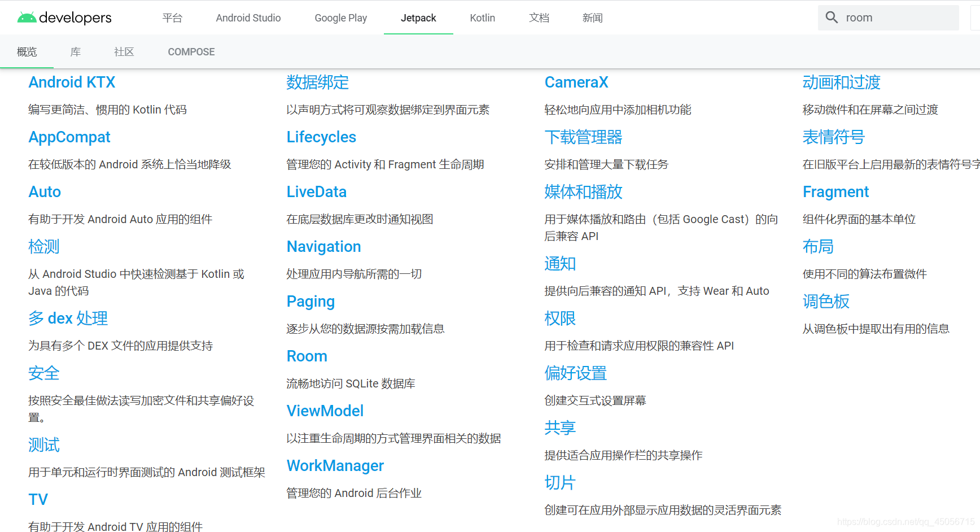
Task: Open the 共享 link
Action: click(560, 428)
